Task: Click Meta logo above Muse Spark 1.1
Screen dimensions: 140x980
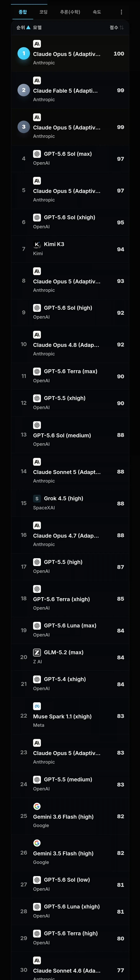Action: tap(37, 706)
